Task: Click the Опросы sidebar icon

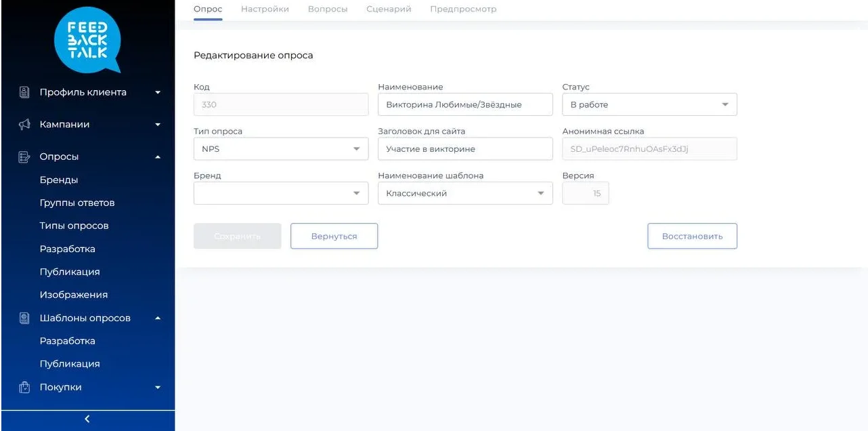Action: click(24, 157)
